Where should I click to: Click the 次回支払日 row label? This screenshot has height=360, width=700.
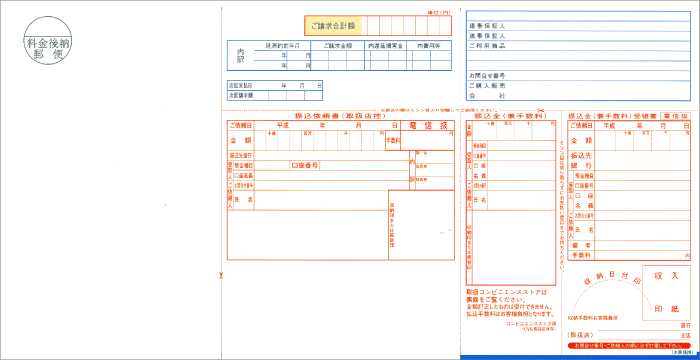click(241, 85)
